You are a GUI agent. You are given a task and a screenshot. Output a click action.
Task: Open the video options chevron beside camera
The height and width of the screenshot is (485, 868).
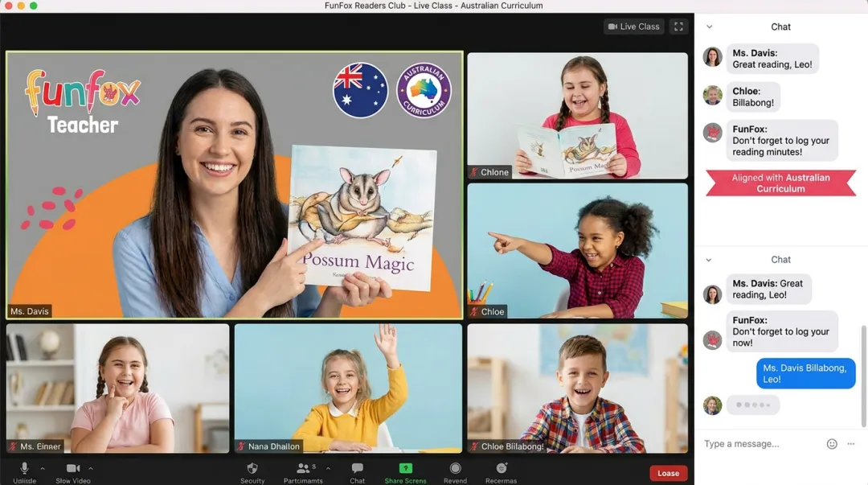click(91, 469)
